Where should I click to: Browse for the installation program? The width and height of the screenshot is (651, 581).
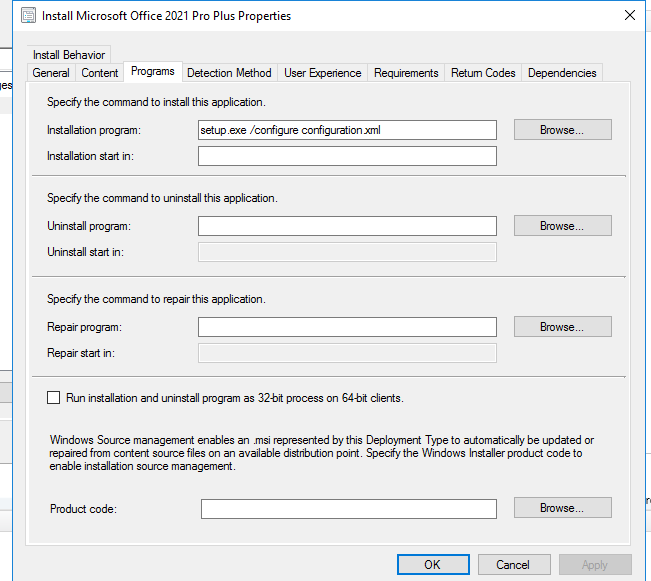(562, 130)
